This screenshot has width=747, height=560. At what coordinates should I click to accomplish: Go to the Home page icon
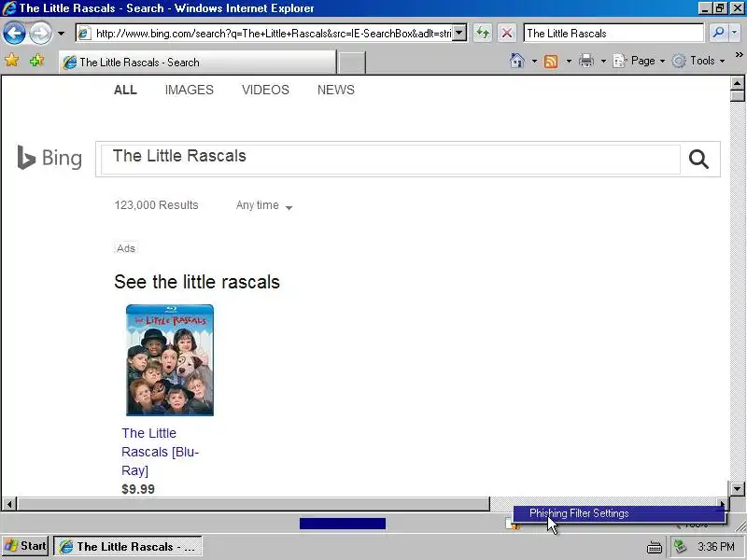tap(517, 61)
